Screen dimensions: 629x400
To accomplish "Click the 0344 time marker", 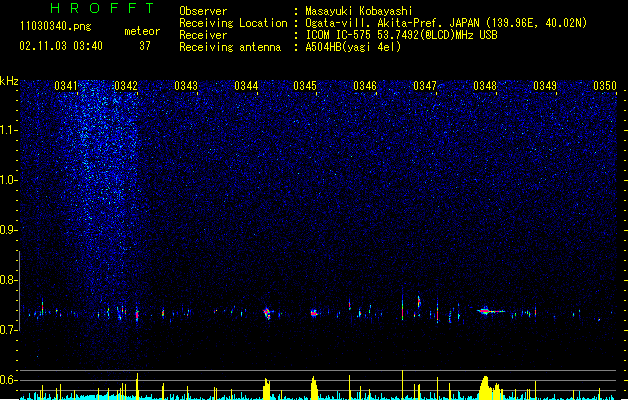I will (246, 86).
